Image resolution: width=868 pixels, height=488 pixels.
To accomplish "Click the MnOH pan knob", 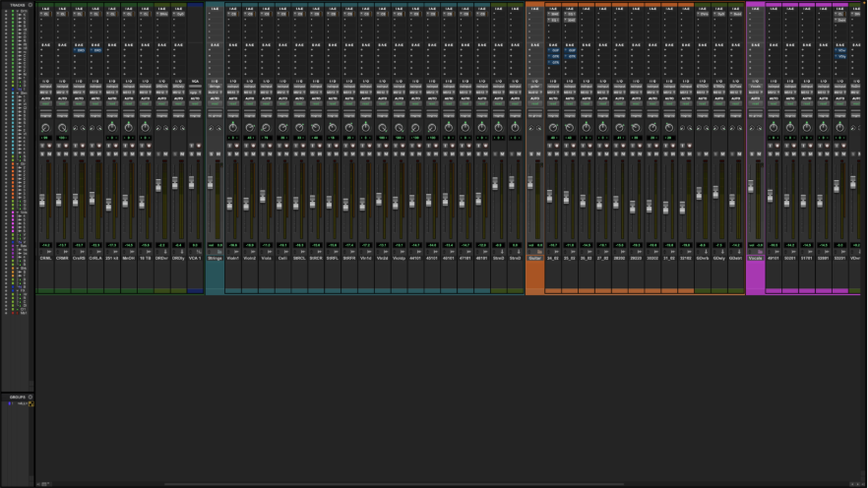I will [128, 128].
